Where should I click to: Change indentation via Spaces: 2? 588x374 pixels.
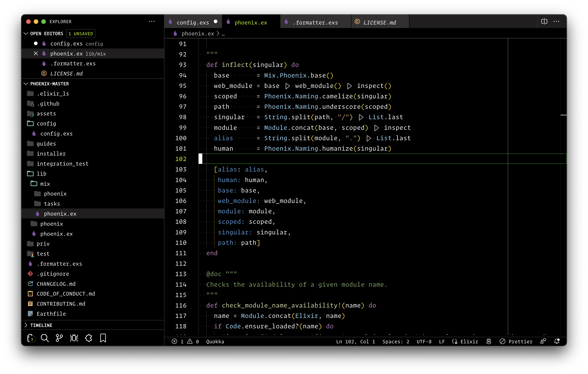click(396, 342)
